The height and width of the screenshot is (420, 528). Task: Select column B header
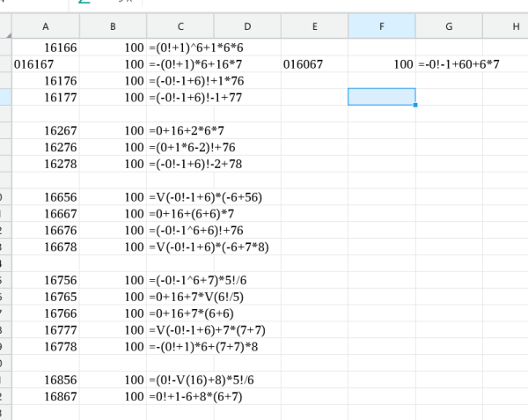pyautogui.click(x=113, y=26)
